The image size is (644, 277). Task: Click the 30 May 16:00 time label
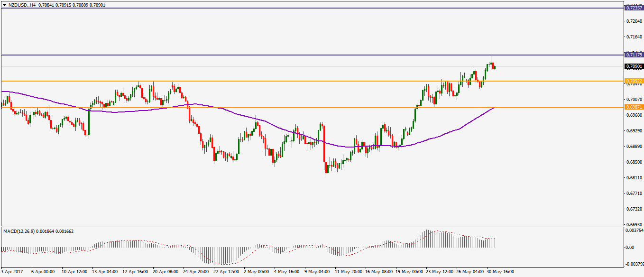coord(500,272)
